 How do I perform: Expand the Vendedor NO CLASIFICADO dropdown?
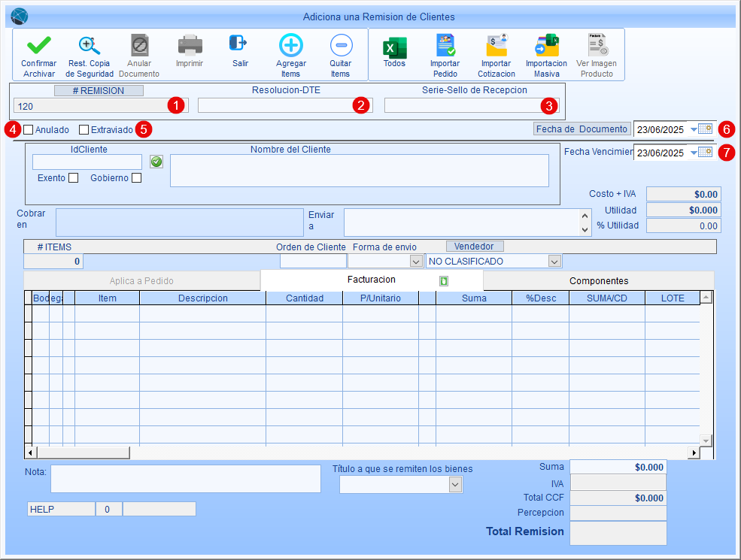[x=554, y=262]
